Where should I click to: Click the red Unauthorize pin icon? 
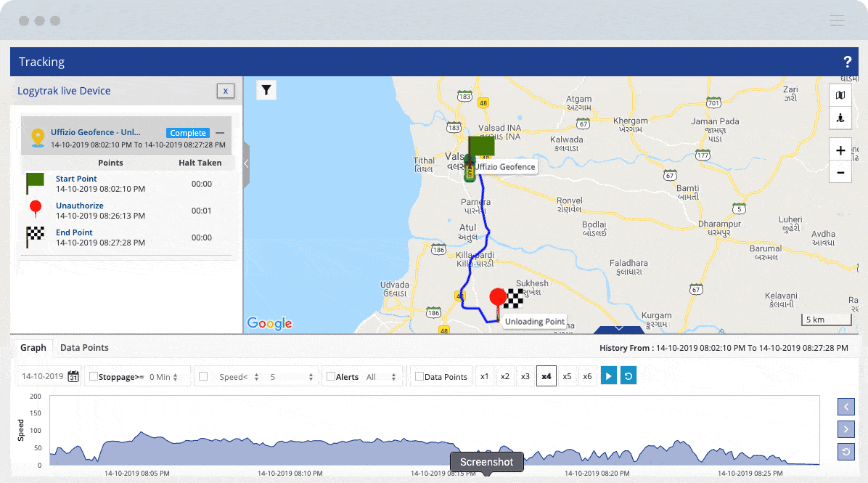36,209
